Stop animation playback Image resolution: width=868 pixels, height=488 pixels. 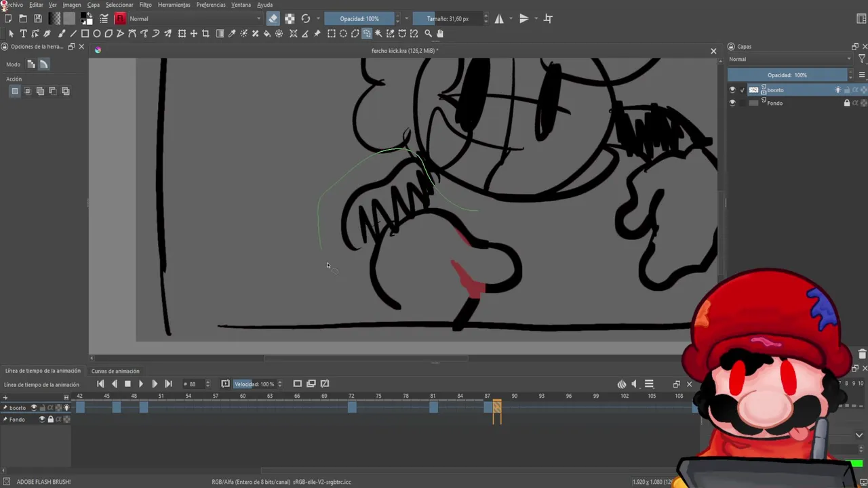[127, 384]
